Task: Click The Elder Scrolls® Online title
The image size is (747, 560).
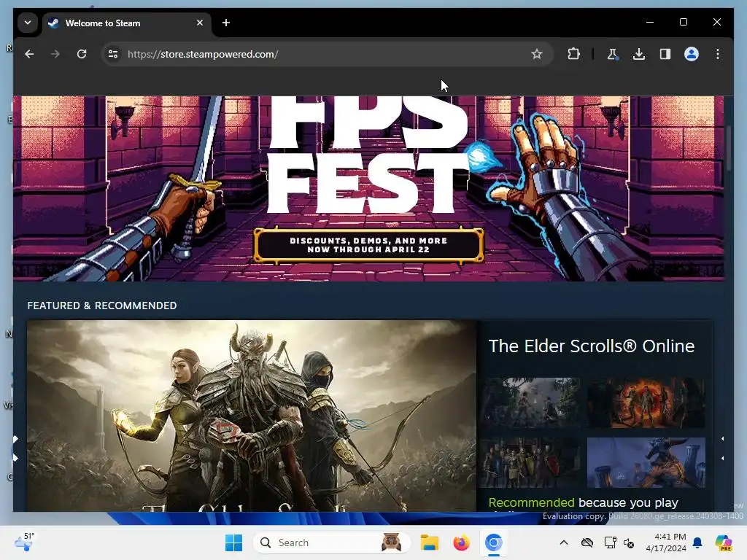Action: coord(591,346)
